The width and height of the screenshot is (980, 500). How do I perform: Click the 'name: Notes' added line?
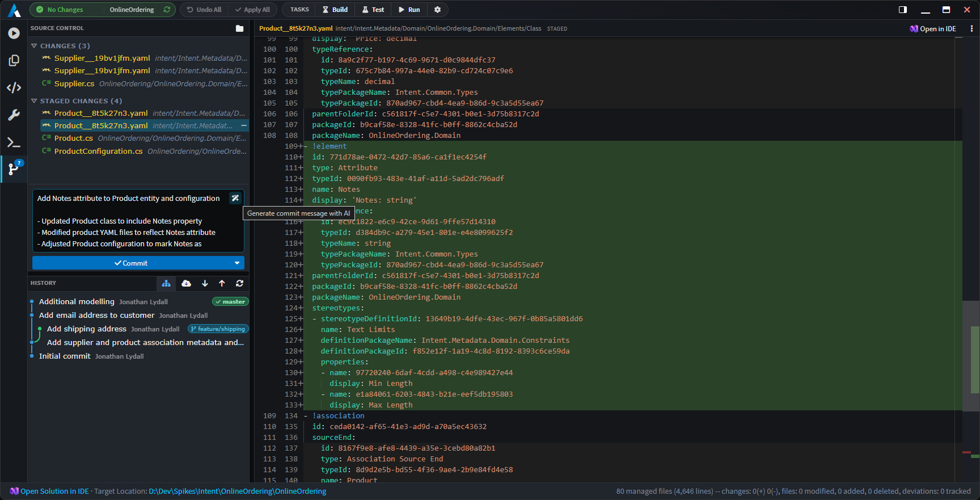[336, 189]
